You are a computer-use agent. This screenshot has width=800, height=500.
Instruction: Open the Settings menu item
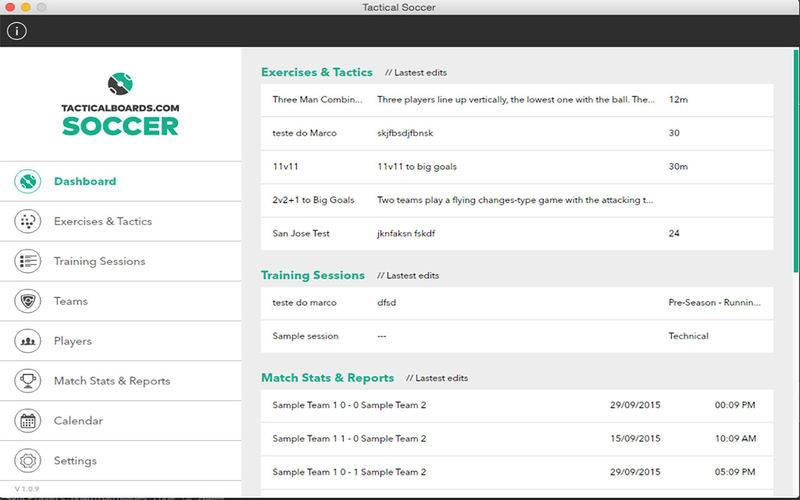(75, 461)
